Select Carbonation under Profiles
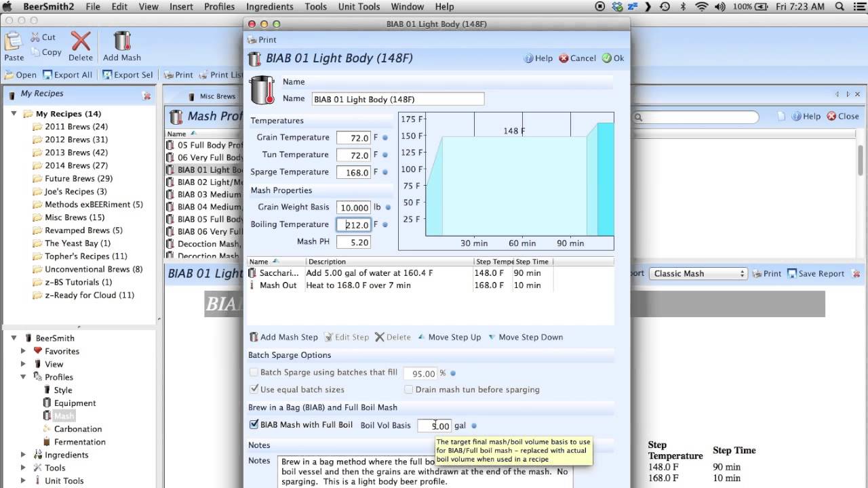 click(x=78, y=429)
